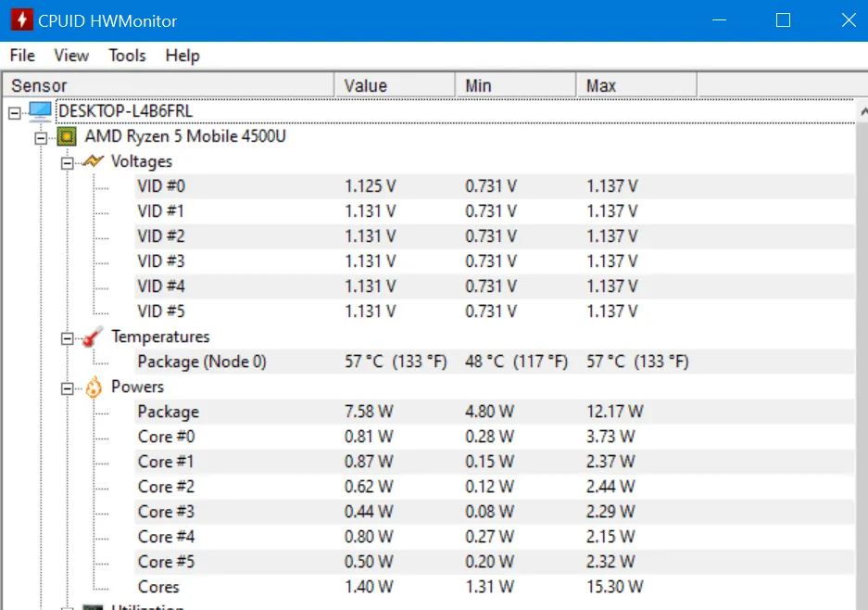Viewport: 868px width, 610px height.
Task: Open the File menu
Action: click(x=22, y=56)
